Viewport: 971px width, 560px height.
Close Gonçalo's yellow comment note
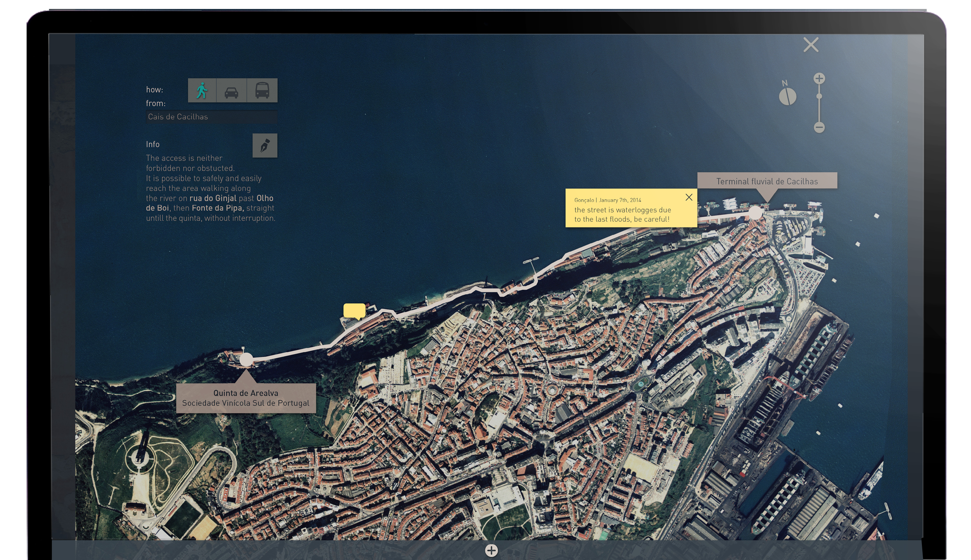pos(689,197)
